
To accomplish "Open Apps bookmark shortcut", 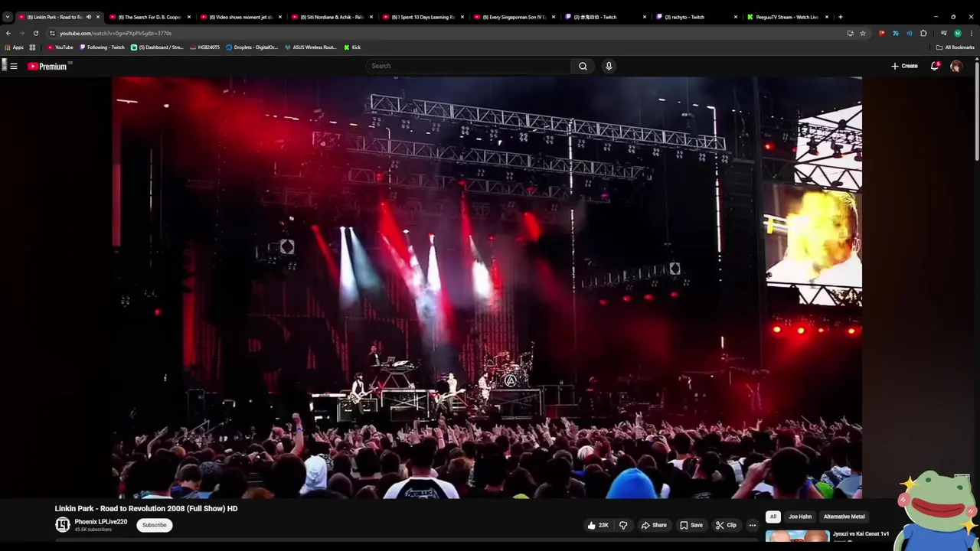I will [14, 47].
